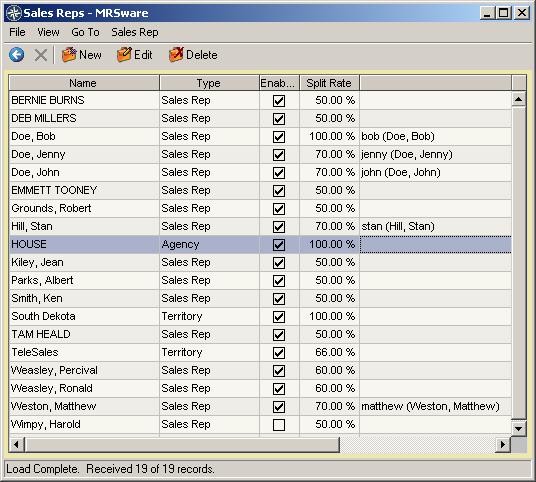Click the scroll right arrow

[x=502, y=444]
